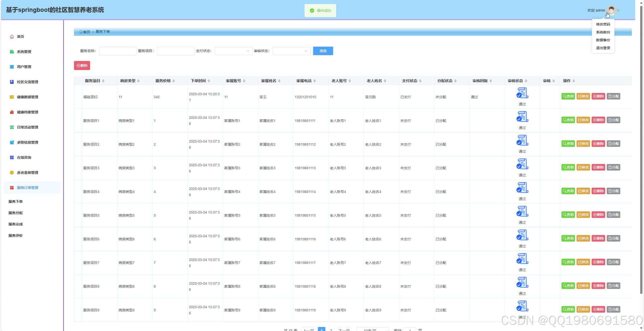Collapse the 服务订单管理 sidebar menu
Screen dimensions: 644x331
click(x=27, y=188)
